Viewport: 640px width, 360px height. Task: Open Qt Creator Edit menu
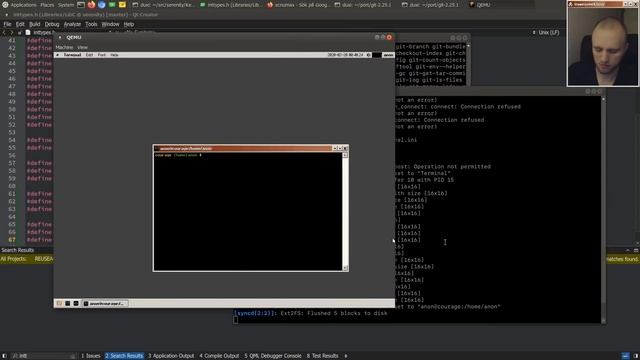coord(20,24)
